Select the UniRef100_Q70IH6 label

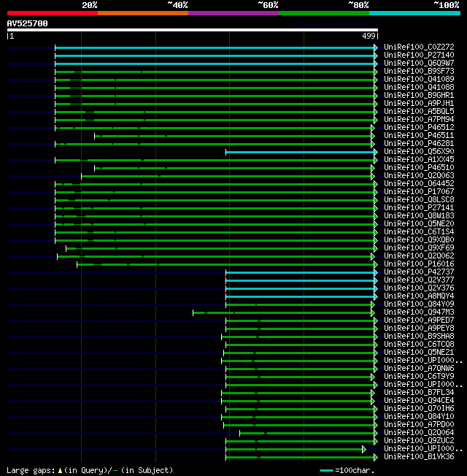(419, 409)
